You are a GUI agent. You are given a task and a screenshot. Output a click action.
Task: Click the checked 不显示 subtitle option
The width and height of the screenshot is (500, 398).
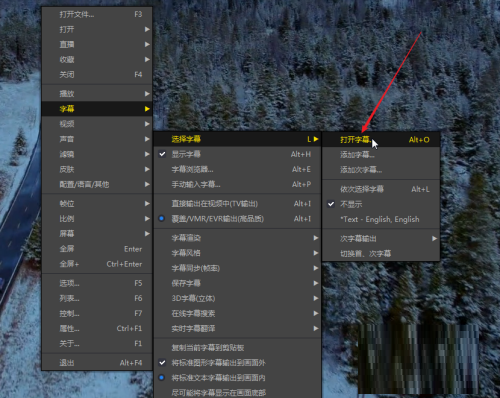(381, 204)
